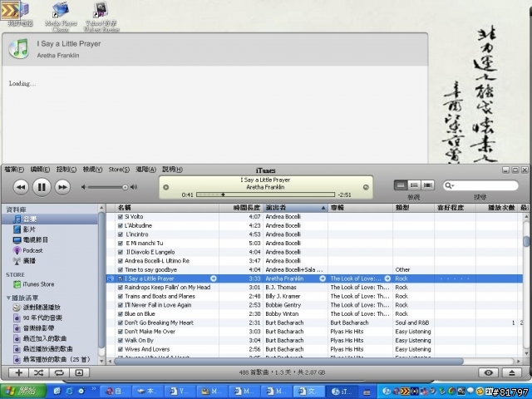Adjust the volume slider knob
532x399 pixels.
click(126, 187)
